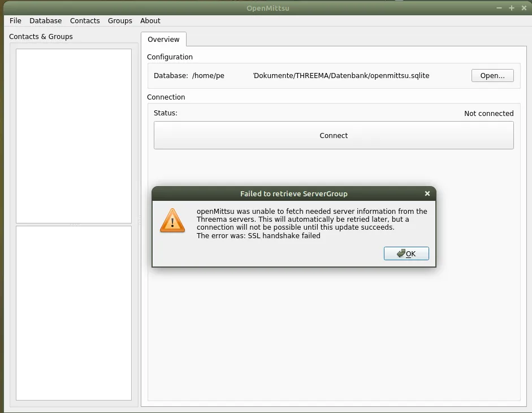This screenshot has height=413, width=532.
Task: Open the File menu
Action: (x=15, y=21)
